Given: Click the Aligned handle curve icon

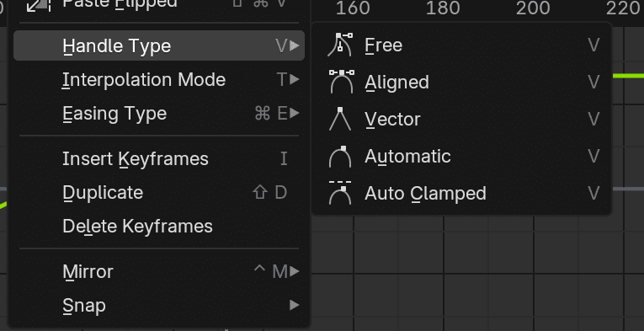Looking at the screenshot, I should tap(341, 82).
